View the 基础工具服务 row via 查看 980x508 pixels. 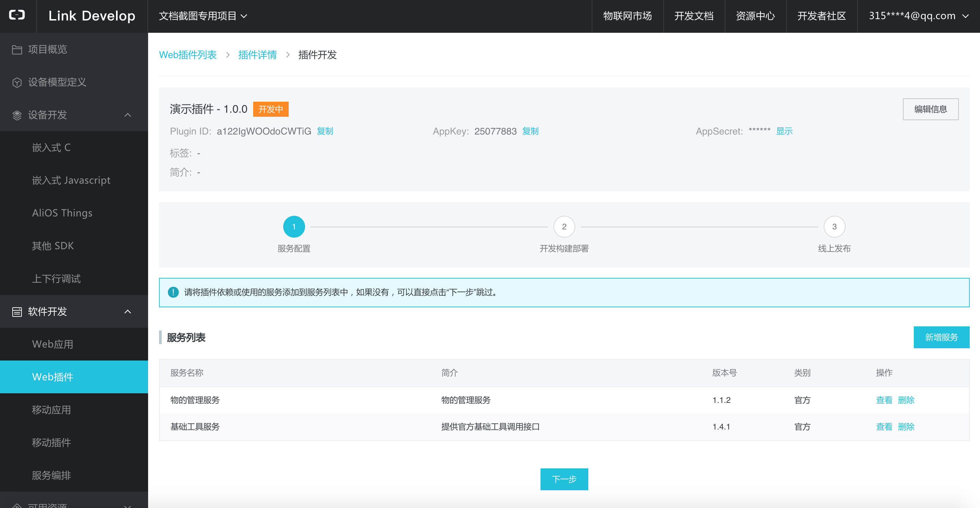[x=884, y=427]
